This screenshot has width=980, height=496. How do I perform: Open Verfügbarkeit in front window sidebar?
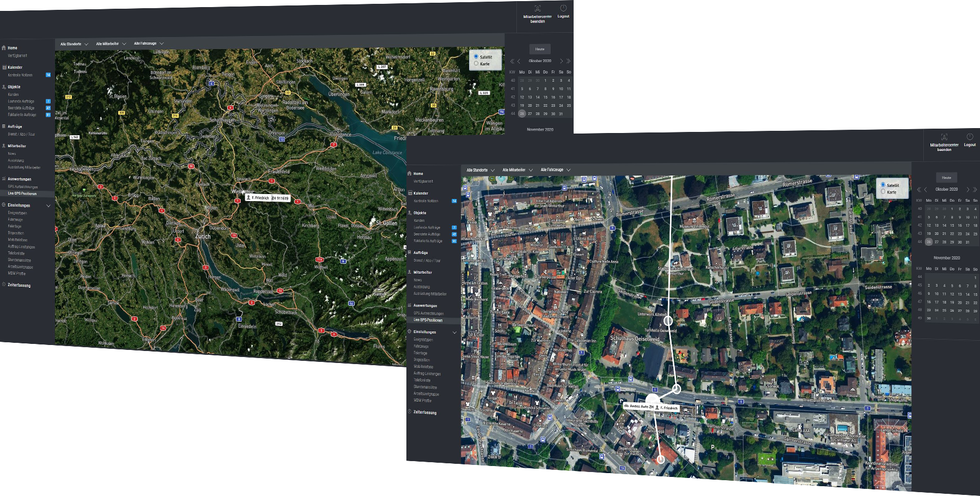point(423,181)
